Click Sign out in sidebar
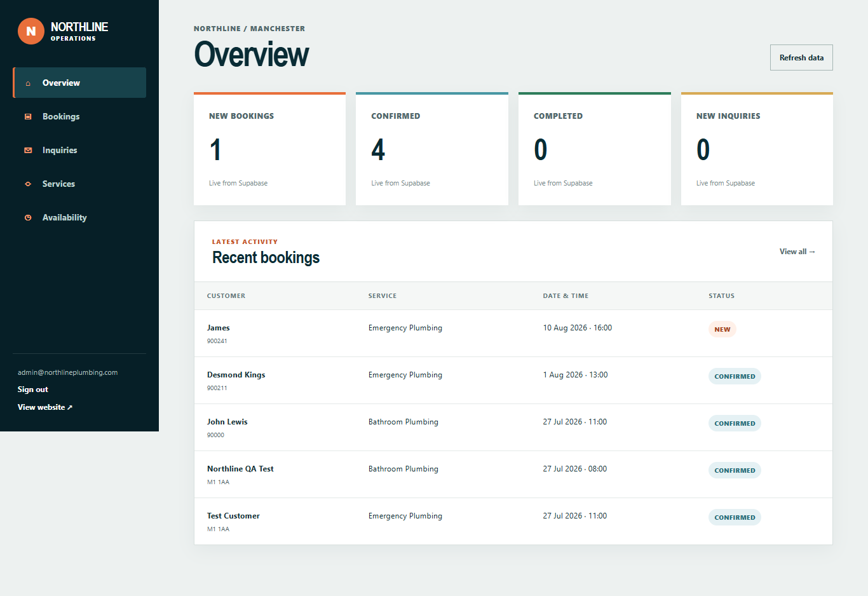868x596 pixels. [33, 389]
